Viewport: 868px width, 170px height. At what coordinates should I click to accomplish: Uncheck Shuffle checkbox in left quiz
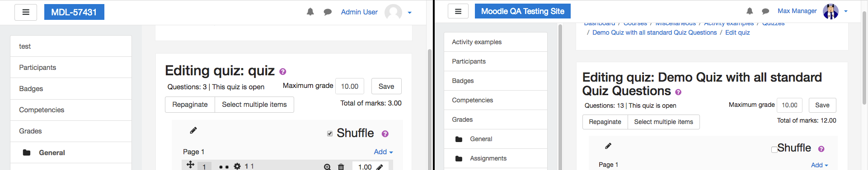point(330,133)
